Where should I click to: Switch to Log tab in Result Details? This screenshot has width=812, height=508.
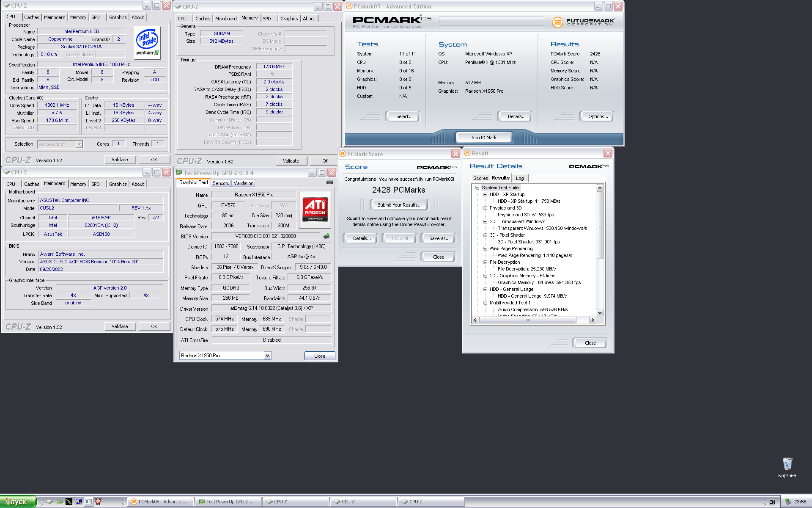520,178
